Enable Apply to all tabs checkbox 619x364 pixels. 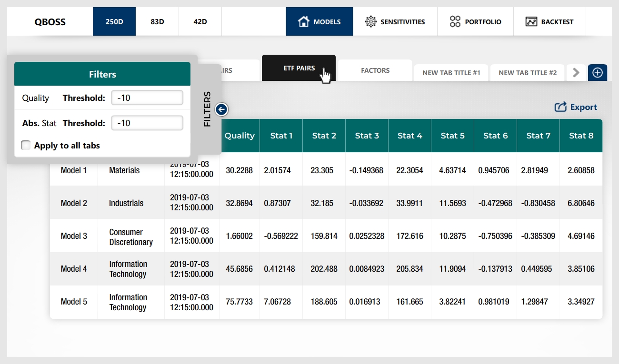click(26, 146)
